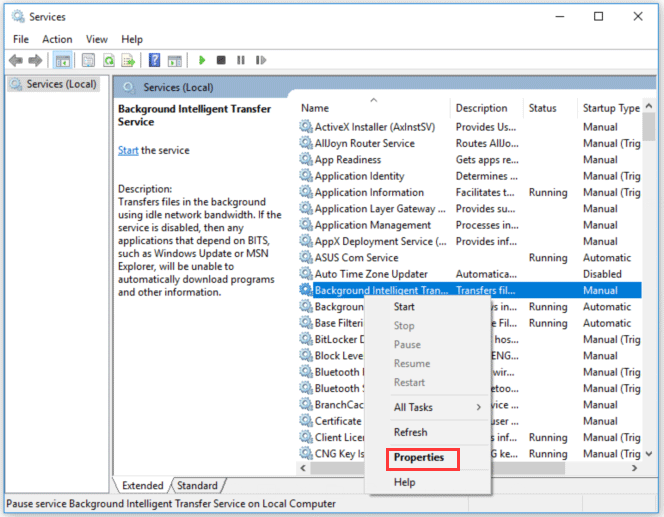Choose Refresh in the context menu

click(428, 432)
